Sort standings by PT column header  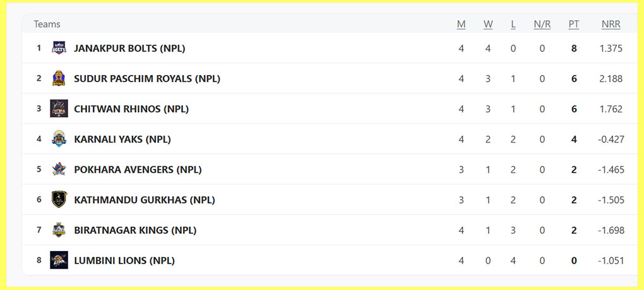pyautogui.click(x=573, y=24)
